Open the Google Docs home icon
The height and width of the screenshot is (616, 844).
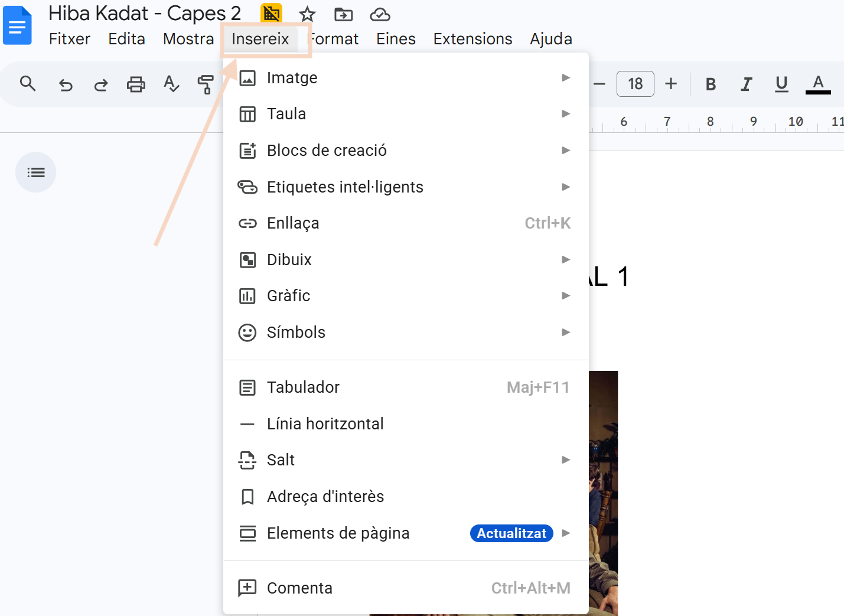click(17, 25)
